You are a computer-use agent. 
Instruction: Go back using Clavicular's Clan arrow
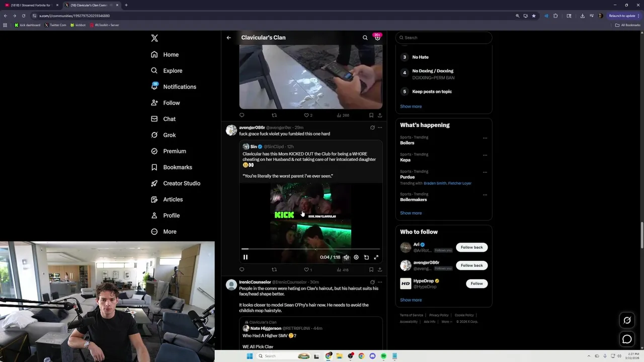point(228,38)
